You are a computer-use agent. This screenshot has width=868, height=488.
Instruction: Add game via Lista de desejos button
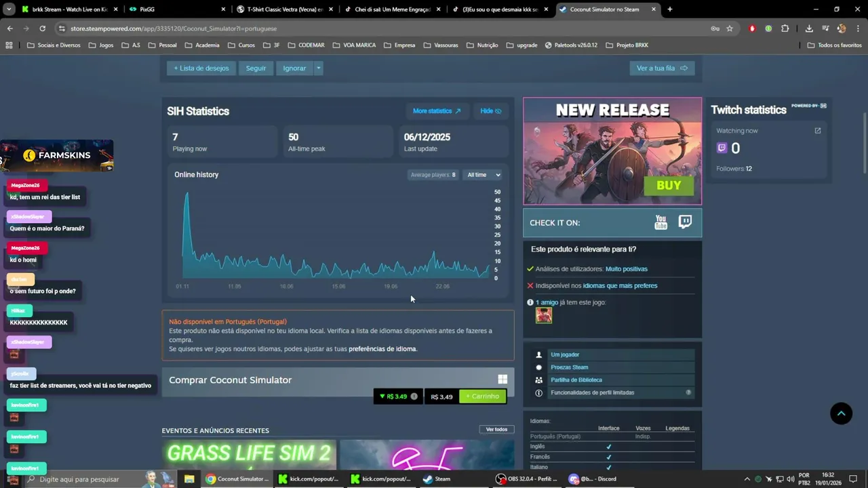[201, 68]
